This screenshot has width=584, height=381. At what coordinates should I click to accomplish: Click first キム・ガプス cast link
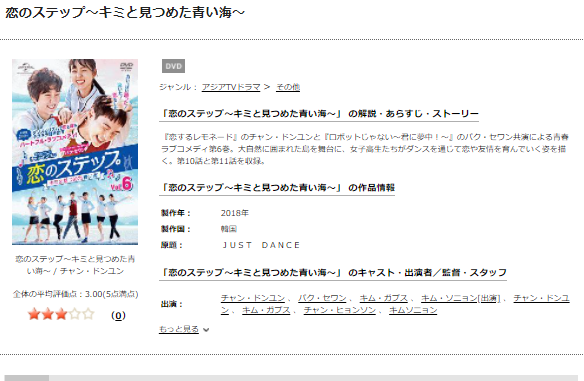384,298
